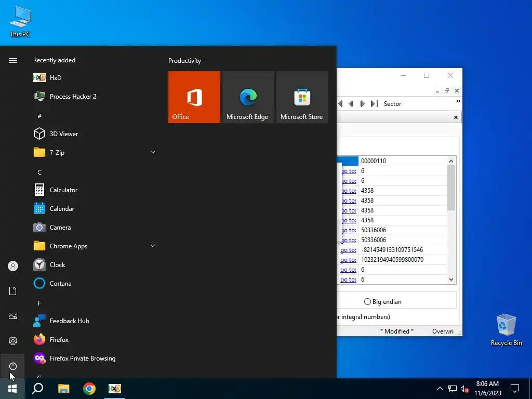Minimize the inner HxD document window
Image resolution: width=532 pixels, height=399 pixels.
[437, 90]
